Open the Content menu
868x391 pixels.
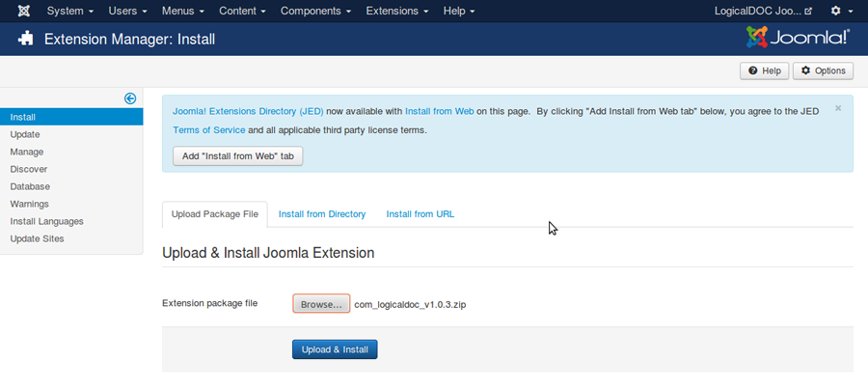coord(242,11)
